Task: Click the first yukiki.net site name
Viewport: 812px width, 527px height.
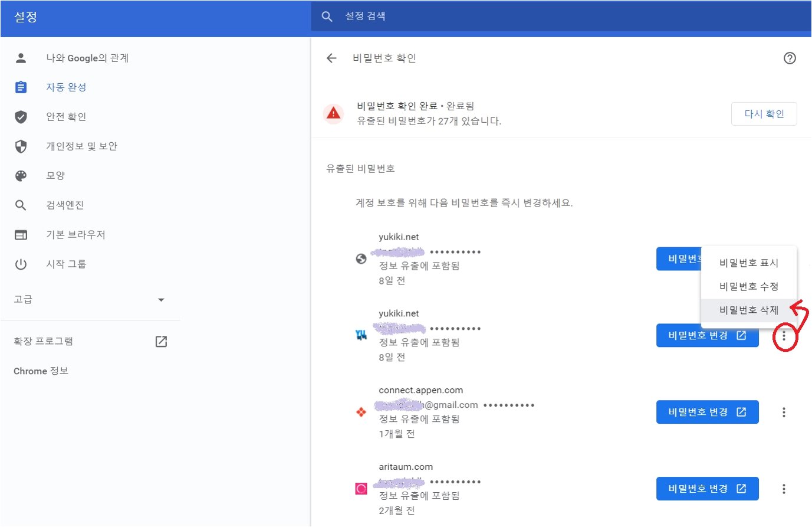Action: click(399, 237)
